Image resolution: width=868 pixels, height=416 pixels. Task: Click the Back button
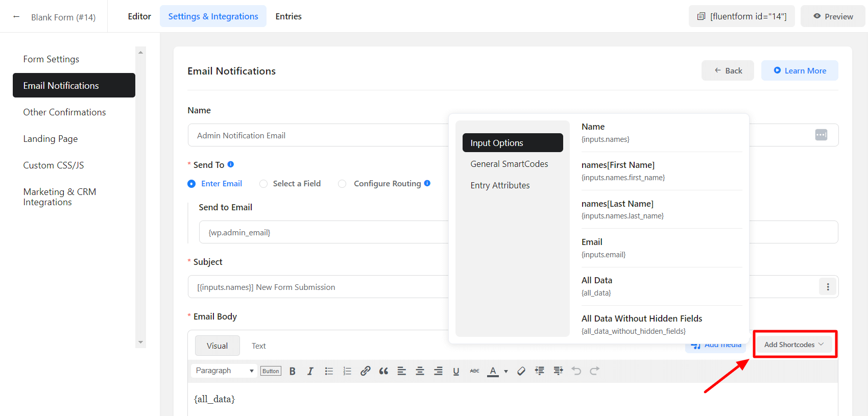[728, 70]
